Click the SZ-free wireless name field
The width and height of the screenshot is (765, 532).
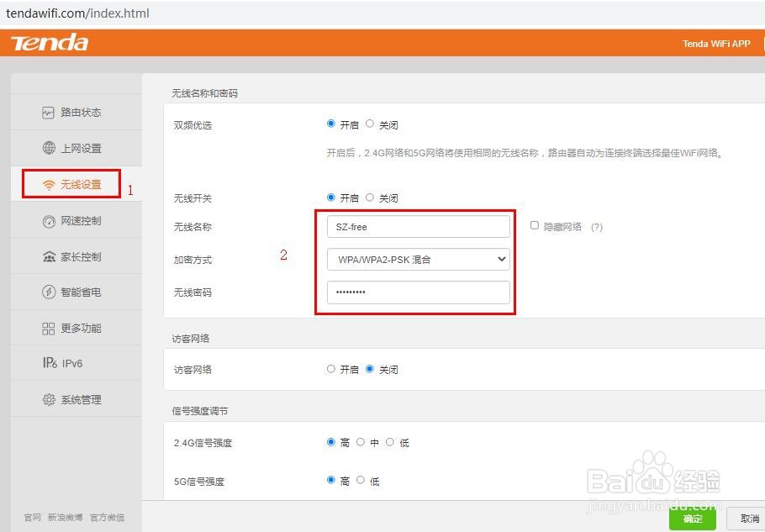[418, 226]
